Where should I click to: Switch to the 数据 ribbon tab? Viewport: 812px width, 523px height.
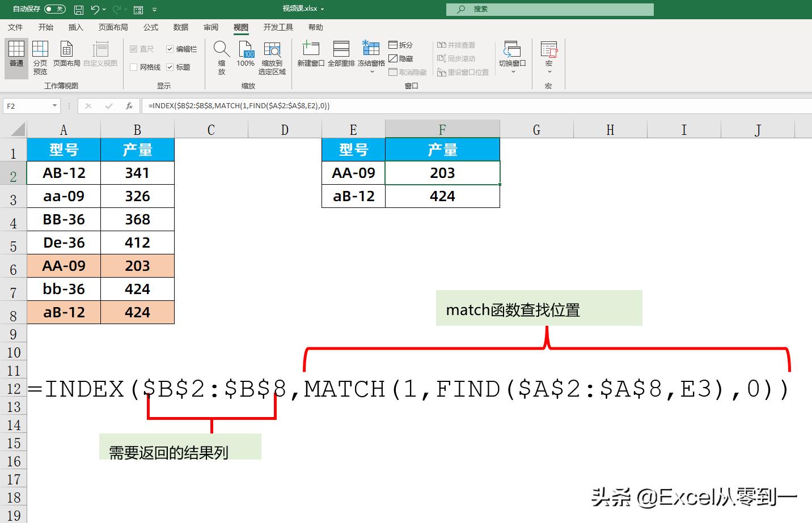pyautogui.click(x=180, y=27)
